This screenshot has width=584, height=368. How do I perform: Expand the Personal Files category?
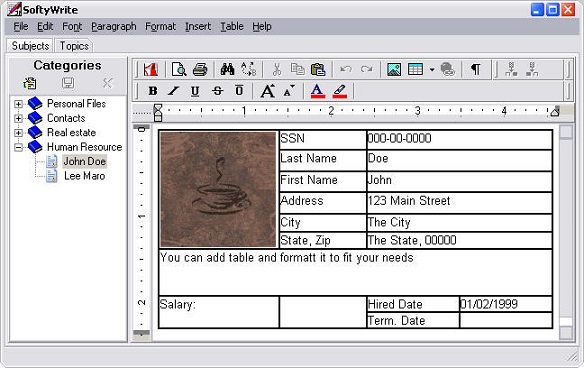pyautogui.click(x=18, y=104)
